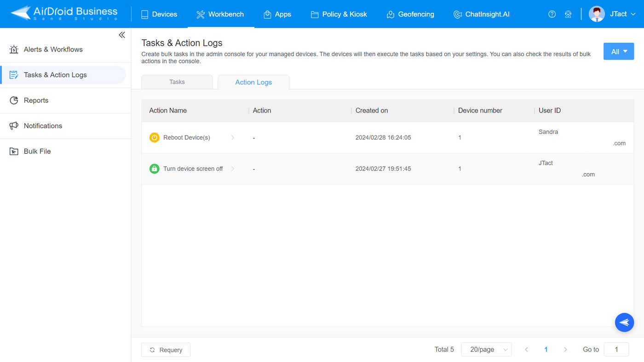
Task: Click the Go to page input field
Action: 616,350
